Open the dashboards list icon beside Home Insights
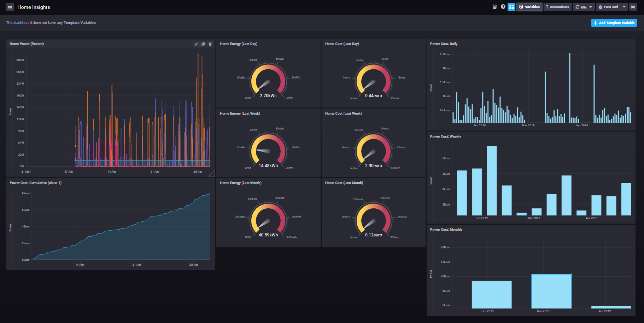This screenshot has width=644, height=323. [x=10, y=7]
